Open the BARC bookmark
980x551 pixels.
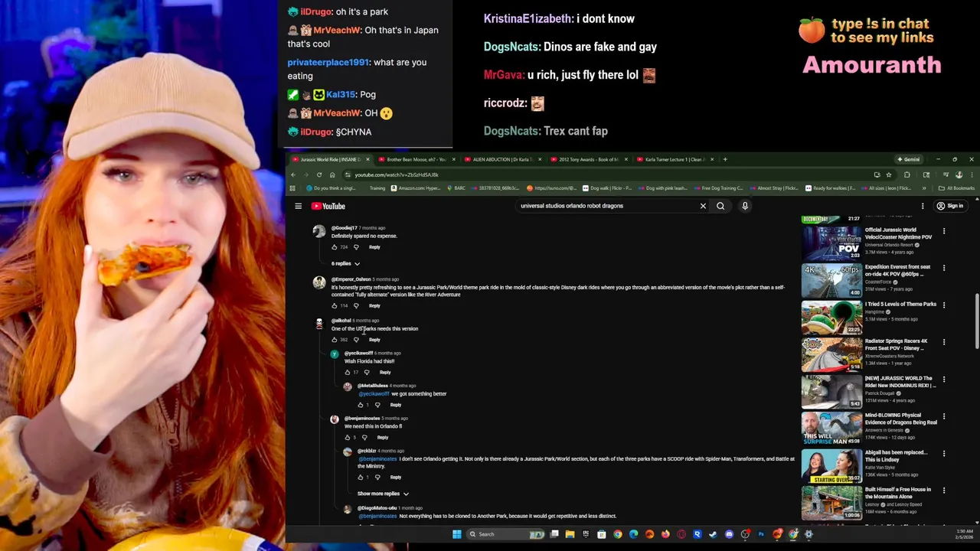(x=456, y=188)
